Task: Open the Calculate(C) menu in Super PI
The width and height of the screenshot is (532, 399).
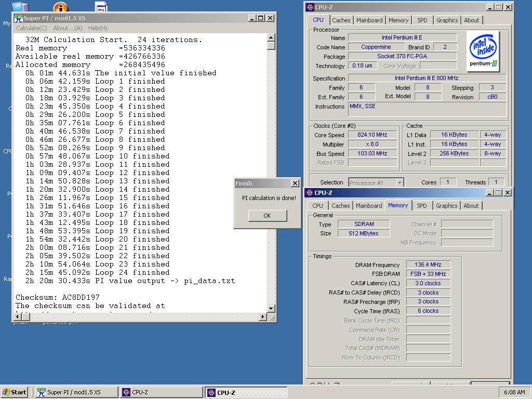Action: [x=32, y=28]
